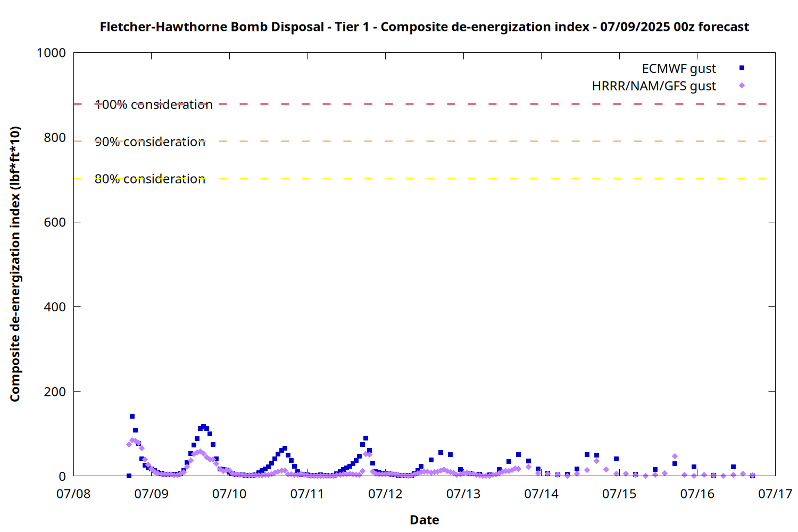Click the purple diamond HRRR/NAM/GFS legend marker

742,86
